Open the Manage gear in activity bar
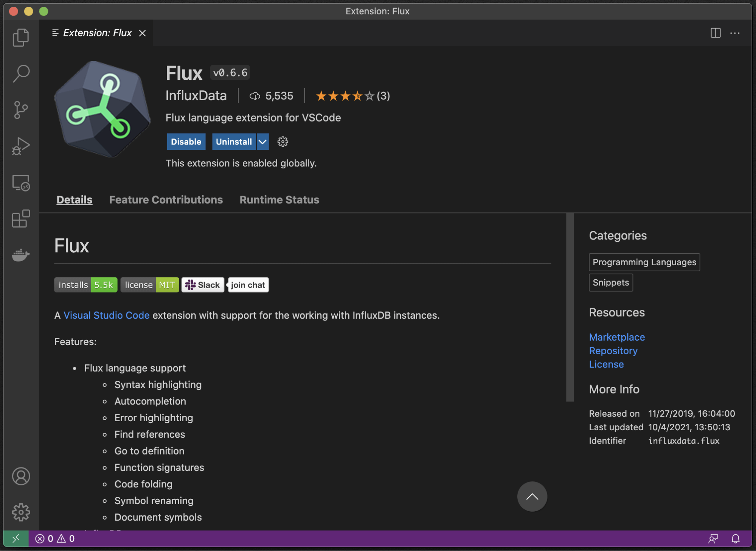Image resolution: width=756 pixels, height=551 pixels. click(21, 512)
